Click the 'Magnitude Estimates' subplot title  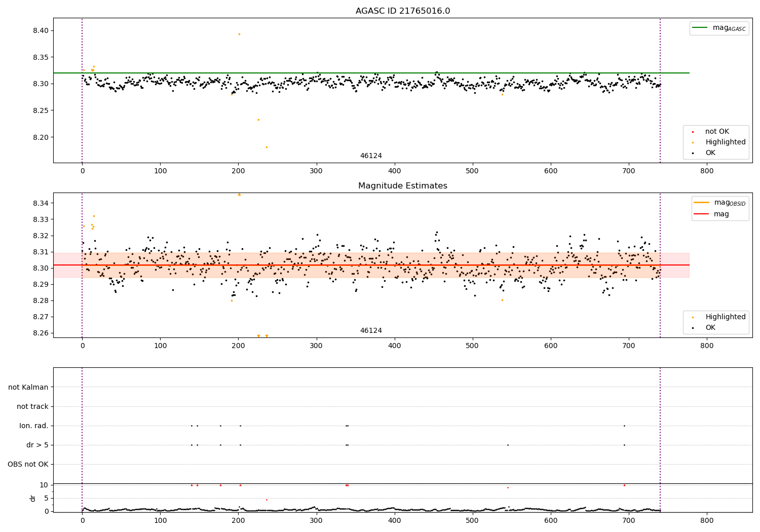[403, 186]
